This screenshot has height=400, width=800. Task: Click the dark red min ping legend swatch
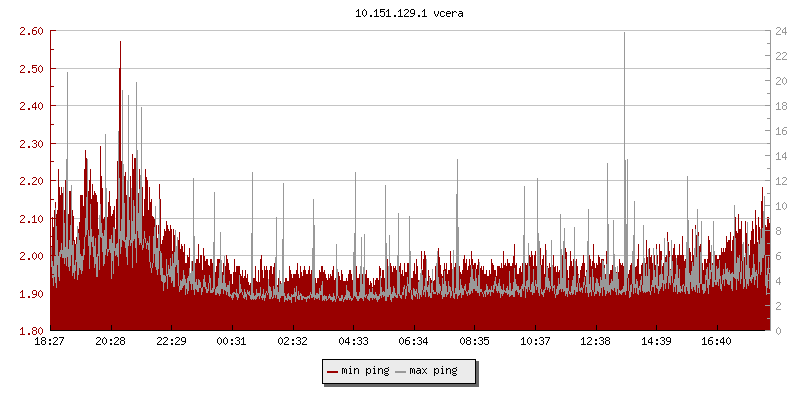pyautogui.click(x=332, y=371)
